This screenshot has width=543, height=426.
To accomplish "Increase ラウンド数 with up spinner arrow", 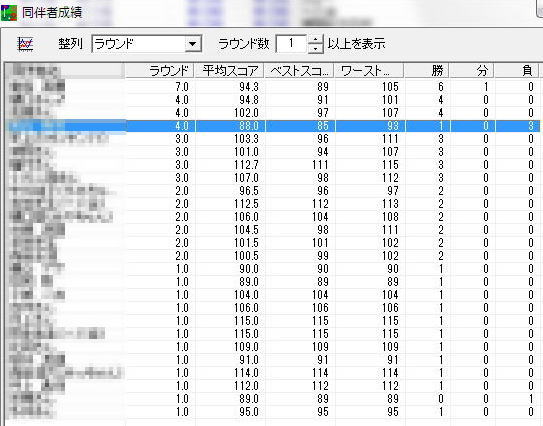I will click(315, 39).
